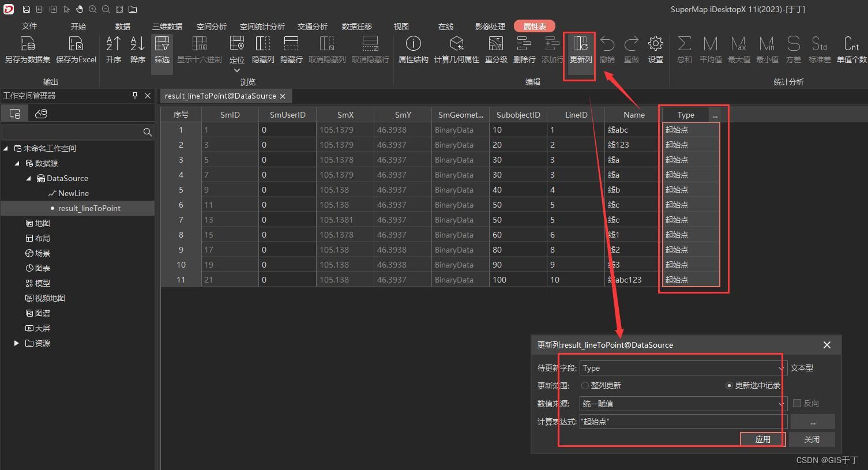868x470 pixels.
Task: Click 另存为数据集 tool
Action: point(27,50)
